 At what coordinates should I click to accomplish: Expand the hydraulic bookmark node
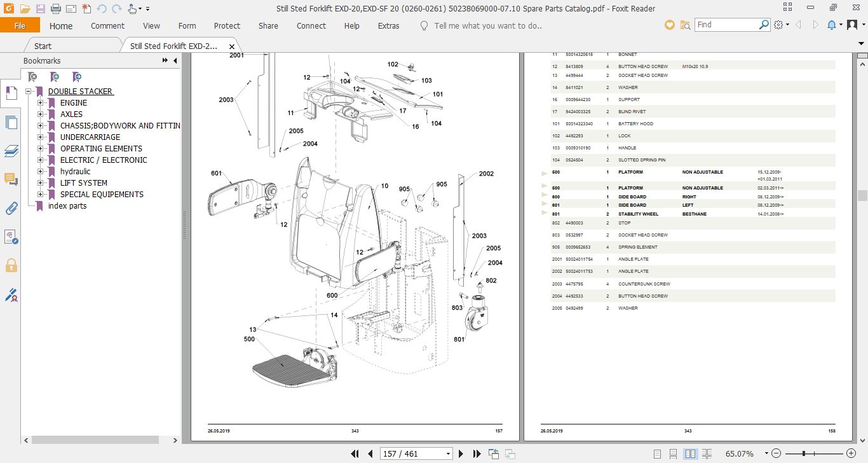[40, 172]
